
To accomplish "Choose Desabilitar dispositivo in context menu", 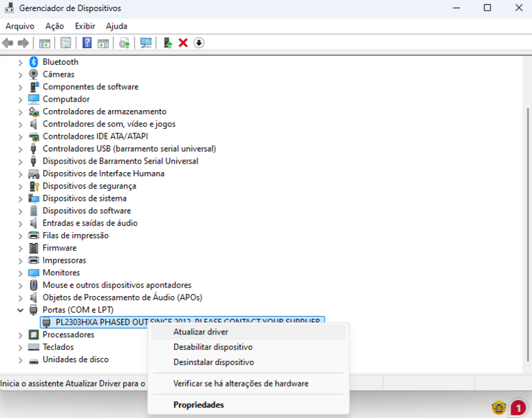I will click(x=248, y=347).
